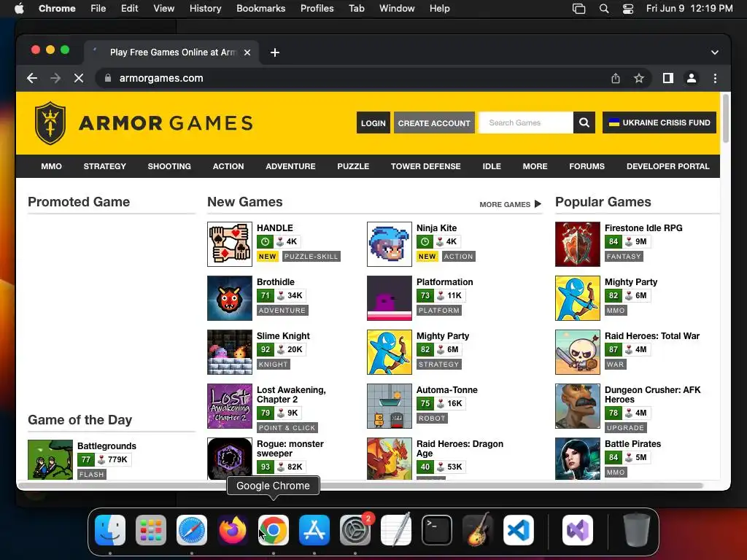Open Battlegrounds Game of the Day
747x560 pixels.
pyautogui.click(x=107, y=446)
